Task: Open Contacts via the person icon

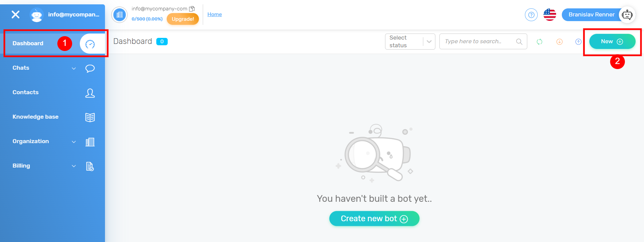Action: click(x=90, y=93)
